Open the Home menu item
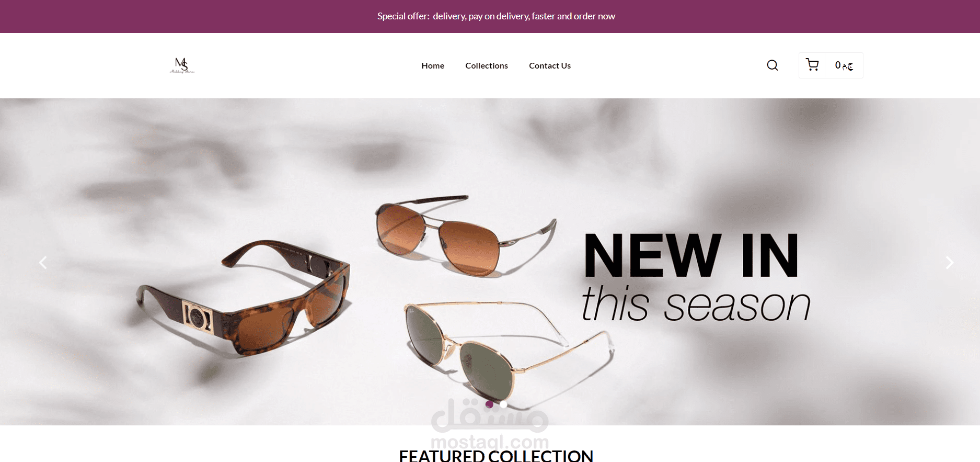980x462 pixels. (x=433, y=65)
